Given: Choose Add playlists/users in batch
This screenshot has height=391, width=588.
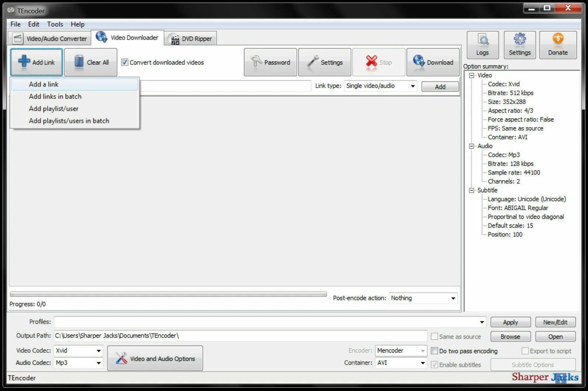Looking at the screenshot, I should (x=74, y=121).
